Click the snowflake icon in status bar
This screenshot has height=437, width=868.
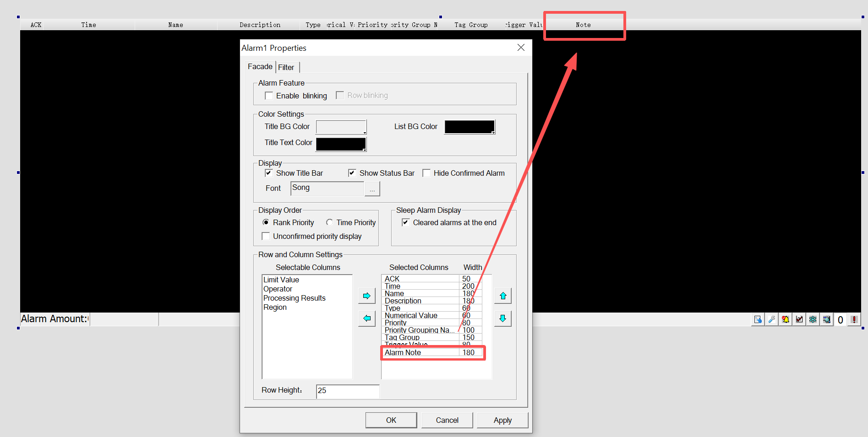click(x=813, y=319)
